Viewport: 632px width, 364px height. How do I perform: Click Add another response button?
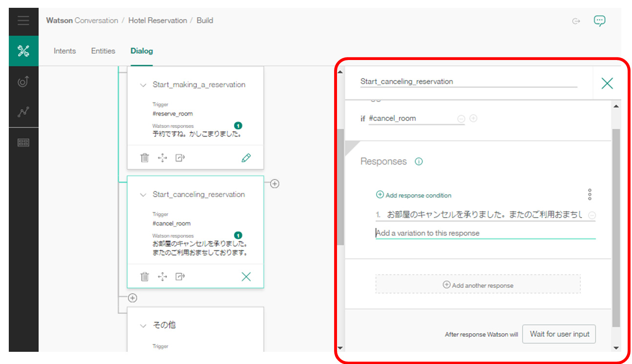click(x=478, y=285)
